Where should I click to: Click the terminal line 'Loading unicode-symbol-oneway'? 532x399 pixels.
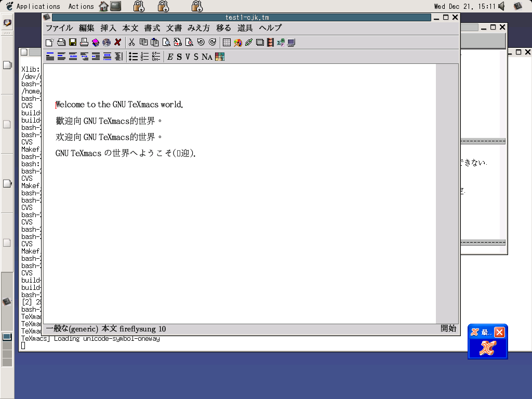107,339
